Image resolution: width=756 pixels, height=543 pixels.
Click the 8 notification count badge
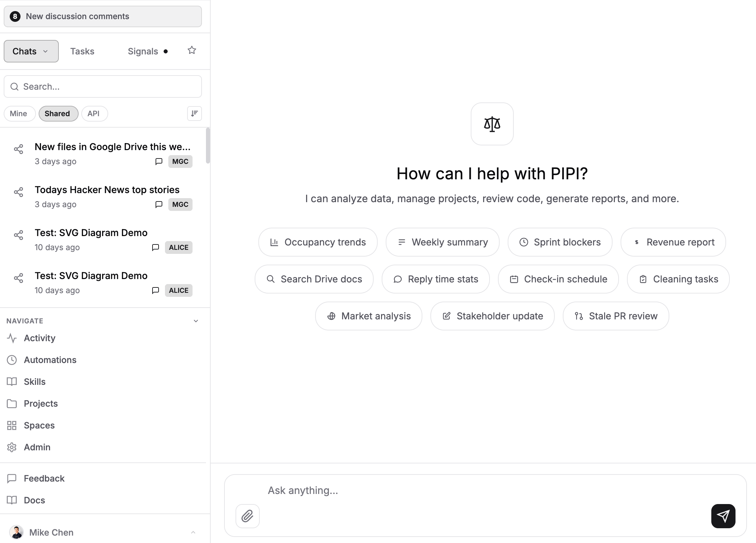(x=15, y=16)
